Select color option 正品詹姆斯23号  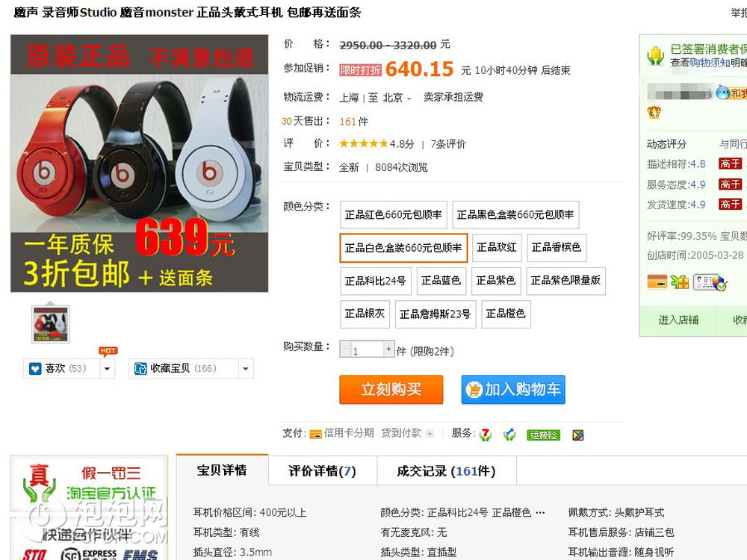tap(436, 314)
